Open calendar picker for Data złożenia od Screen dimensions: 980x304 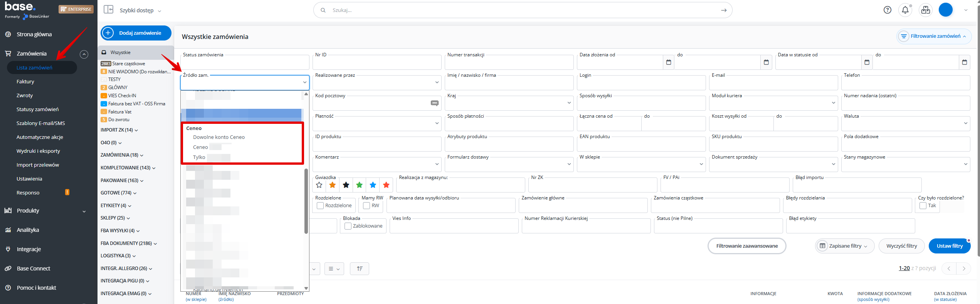coord(669,62)
